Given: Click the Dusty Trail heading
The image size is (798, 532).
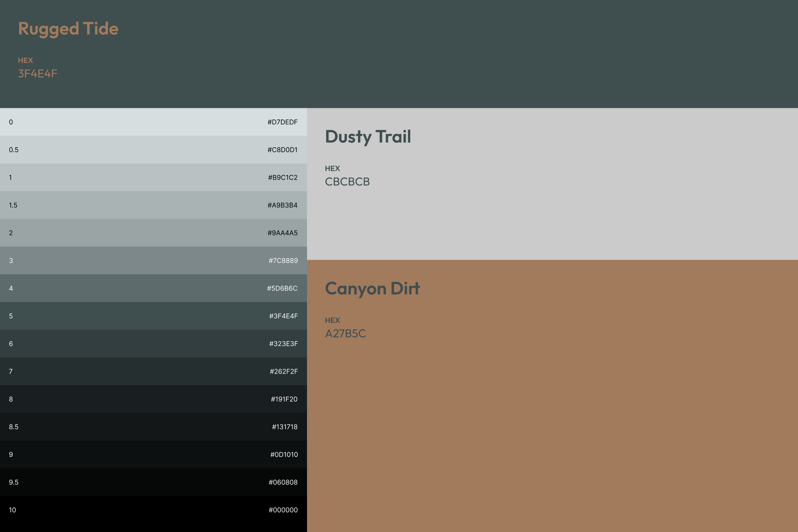Looking at the screenshot, I should (x=368, y=137).
